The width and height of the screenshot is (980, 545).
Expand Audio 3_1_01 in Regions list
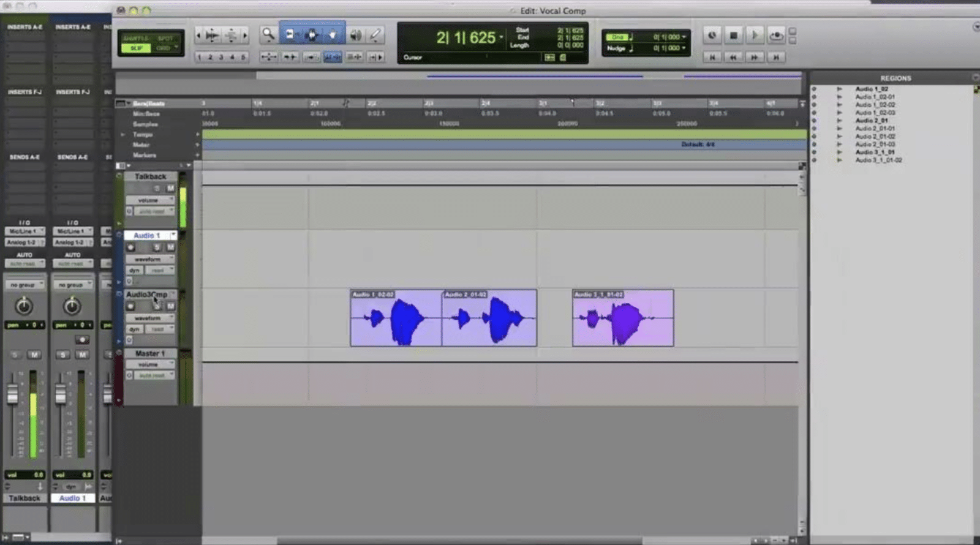(840, 152)
